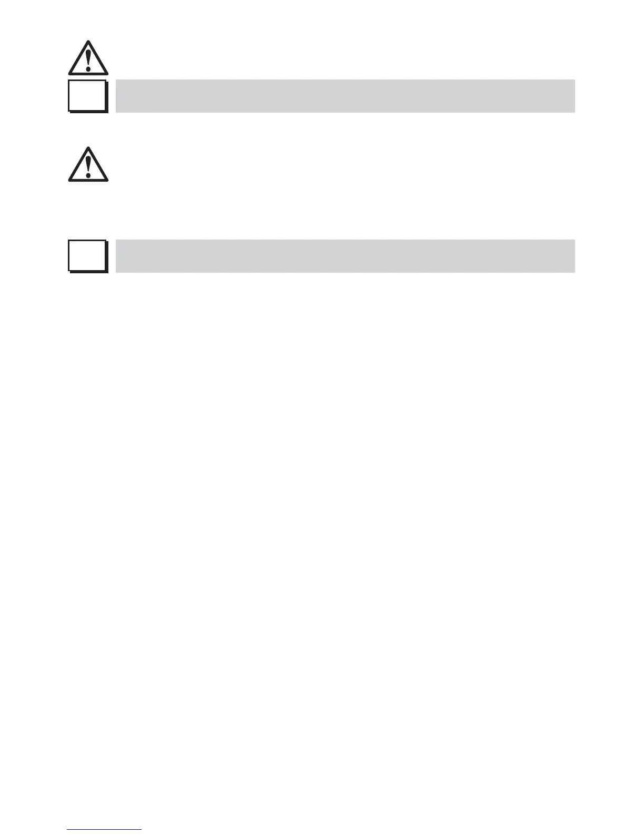Select the lower gray banner section
The width and height of the screenshot is (644, 834).
[345, 256]
